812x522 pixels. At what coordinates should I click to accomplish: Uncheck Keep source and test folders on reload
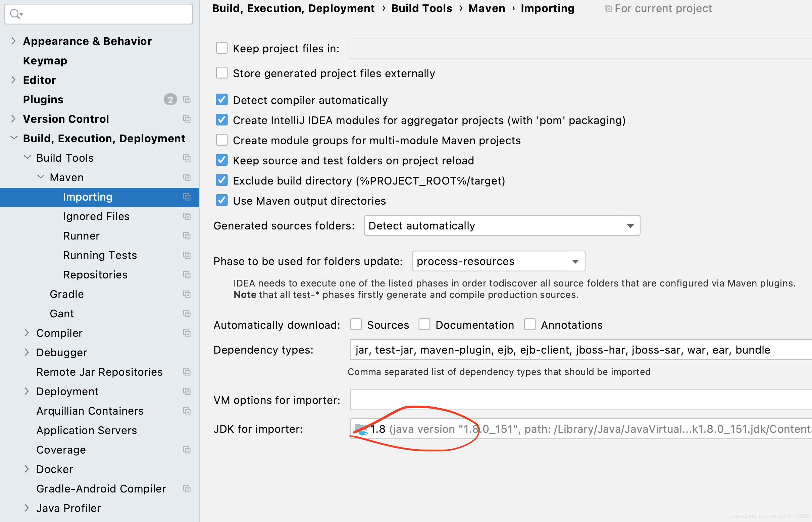tap(222, 160)
